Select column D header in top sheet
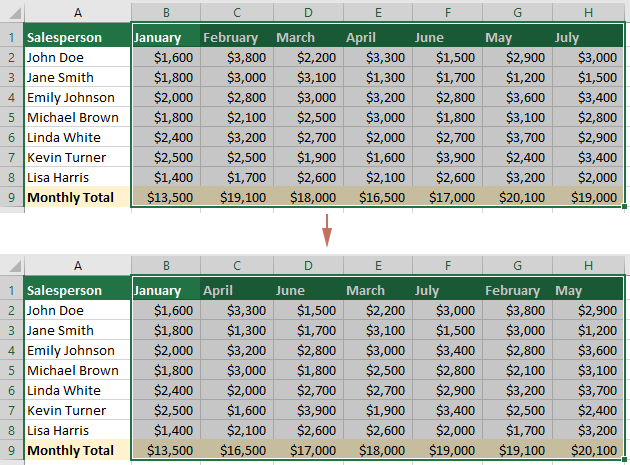630x465 pixels. click(x=308, y=12)
